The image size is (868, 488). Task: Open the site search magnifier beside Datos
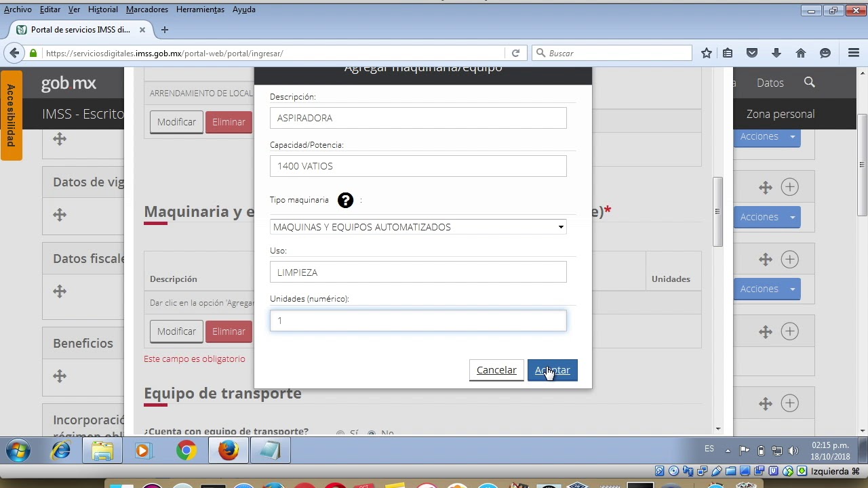click(x=809, y=82)
